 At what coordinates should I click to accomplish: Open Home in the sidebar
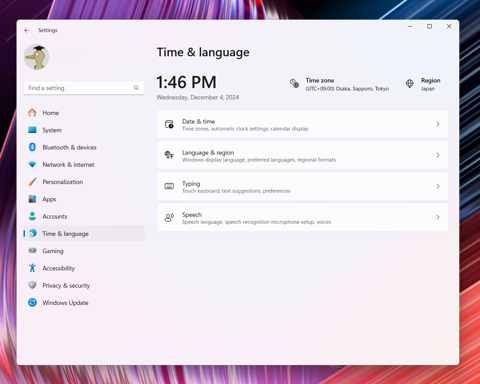point(84,113)
